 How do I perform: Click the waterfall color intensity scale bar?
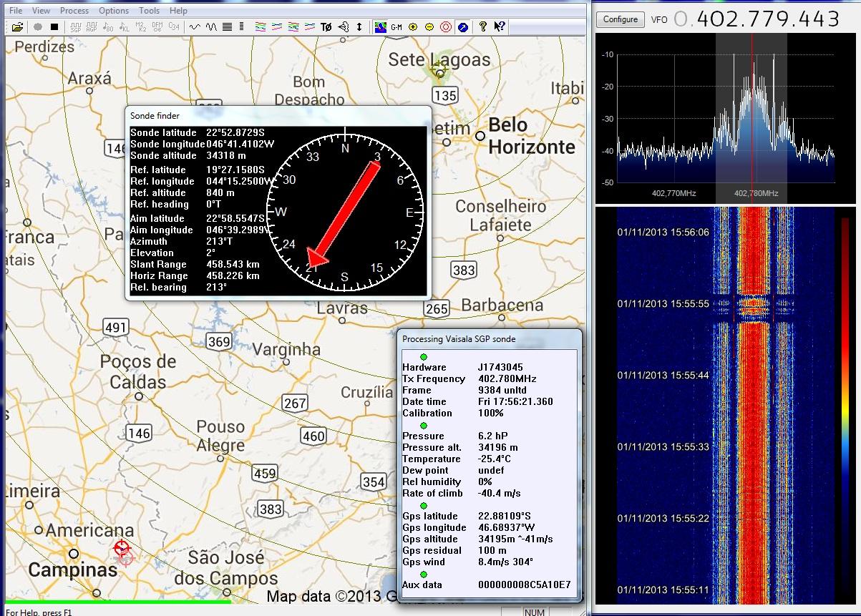pyautogui.click(x=845, y=406)
